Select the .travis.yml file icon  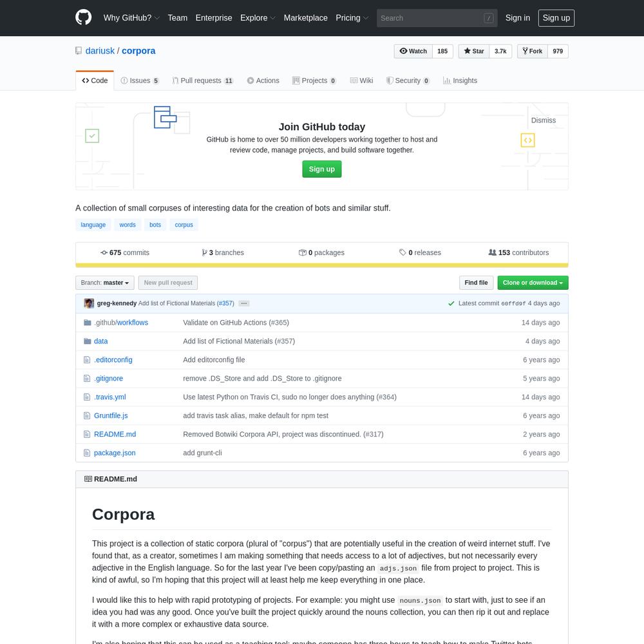tap(87, 397)
